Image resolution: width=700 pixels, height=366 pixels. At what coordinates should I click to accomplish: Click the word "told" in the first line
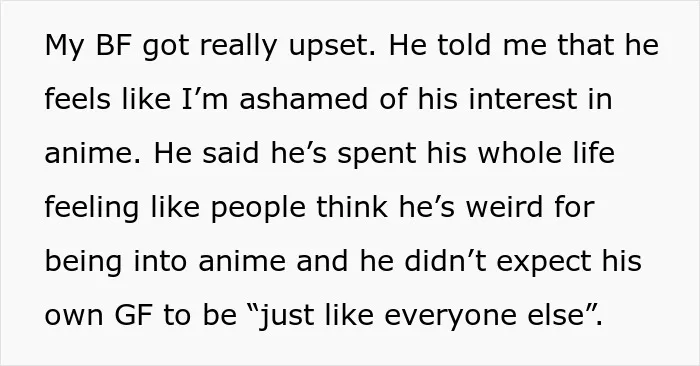[464, 45]
